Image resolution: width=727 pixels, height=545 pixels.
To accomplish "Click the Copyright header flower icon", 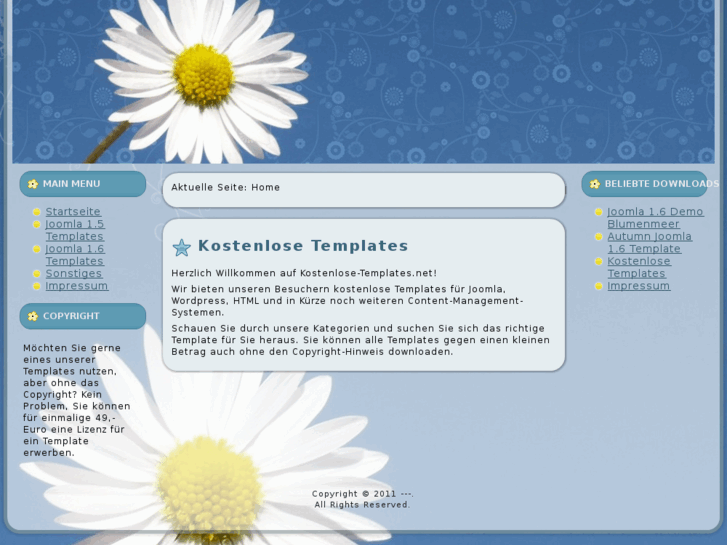I will pos(32,316).
